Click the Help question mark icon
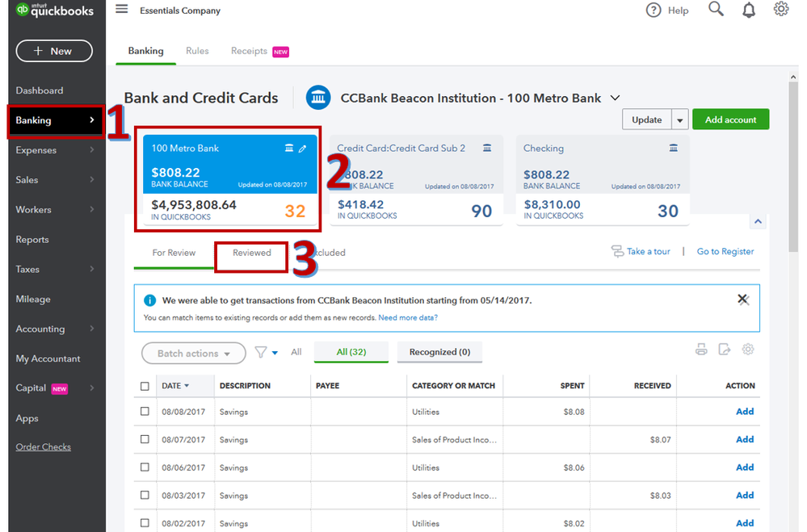The height and width of the screenshot is (532, 807). click(654, 10)
